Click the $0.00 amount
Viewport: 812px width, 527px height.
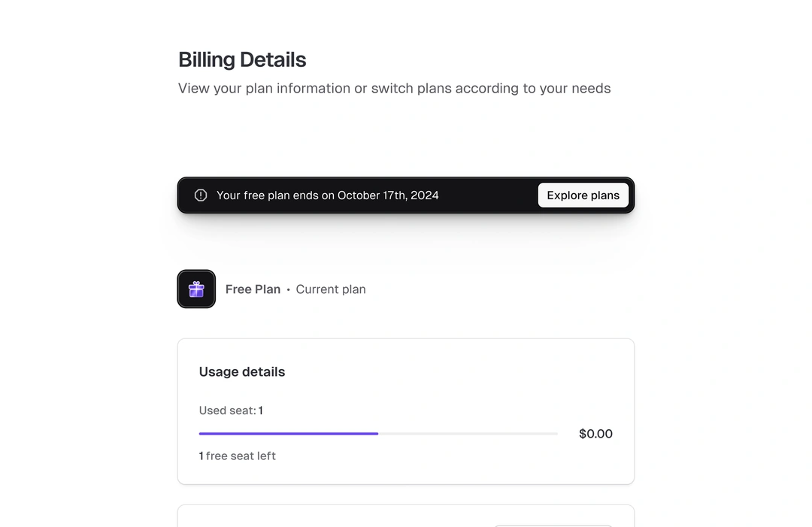click(x=595, y=434)
